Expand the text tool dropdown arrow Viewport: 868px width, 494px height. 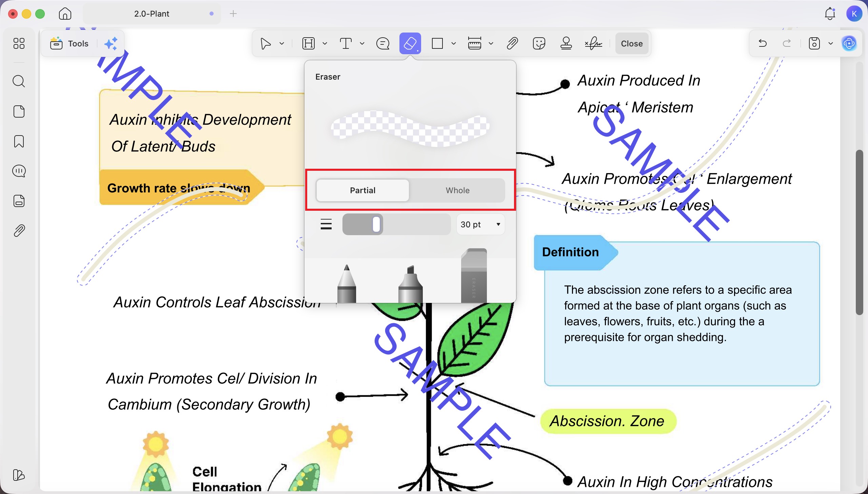pyautogui.click(x=362, y=43)
